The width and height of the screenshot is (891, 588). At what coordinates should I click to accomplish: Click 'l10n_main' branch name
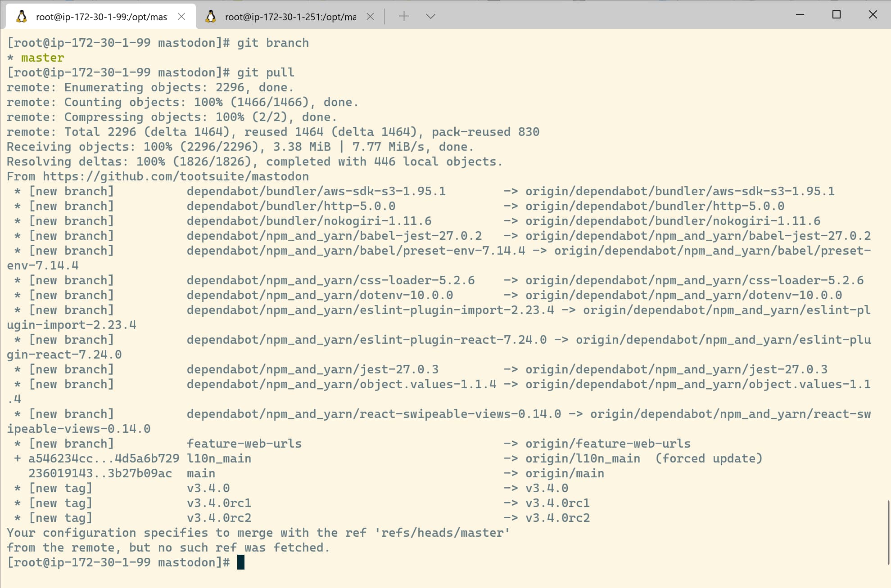219,458
